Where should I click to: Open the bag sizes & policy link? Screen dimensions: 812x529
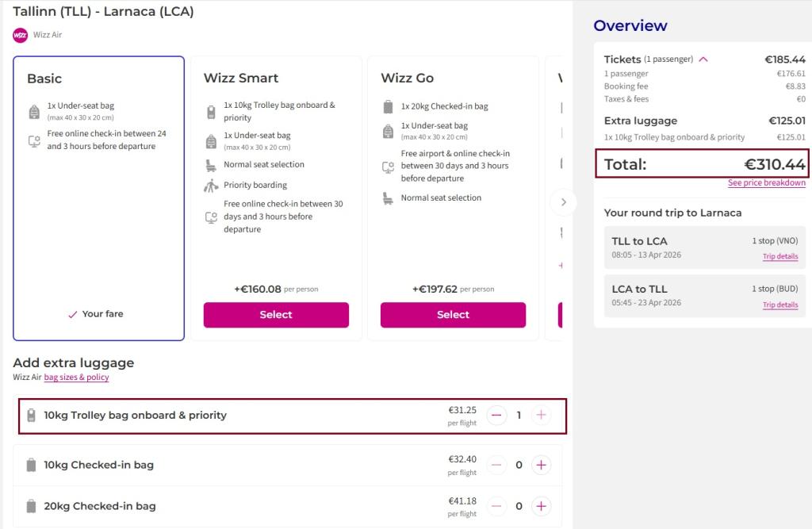pos(76,378)
